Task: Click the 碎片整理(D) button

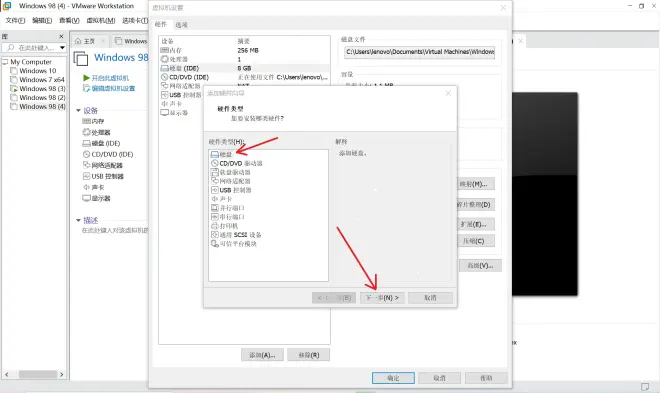Action: click(x=476, y=204)
